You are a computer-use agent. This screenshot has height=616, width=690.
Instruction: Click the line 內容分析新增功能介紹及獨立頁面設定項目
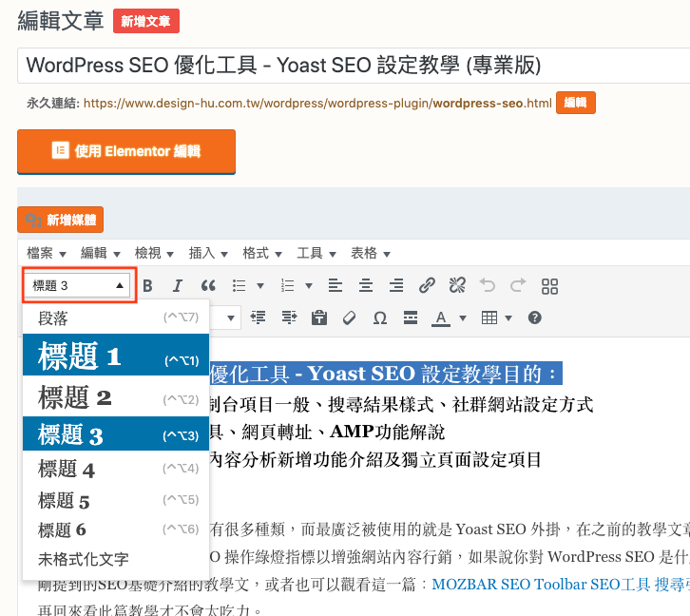point(375,460)
